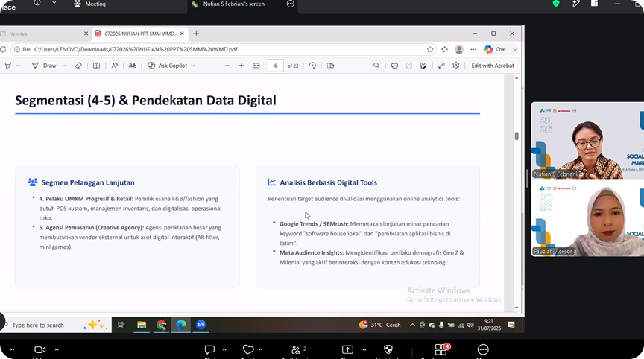Toggle the two-page view icon

tap(330, 66)
